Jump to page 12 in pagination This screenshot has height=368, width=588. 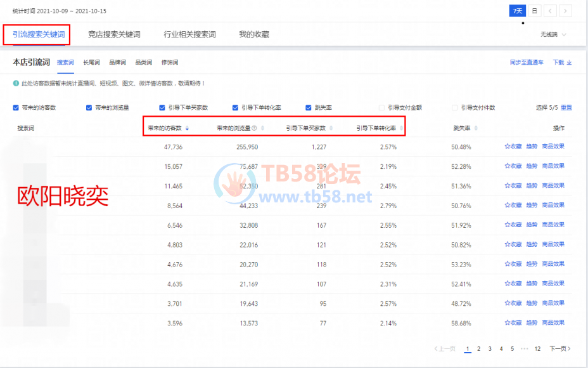pos(537,348)
